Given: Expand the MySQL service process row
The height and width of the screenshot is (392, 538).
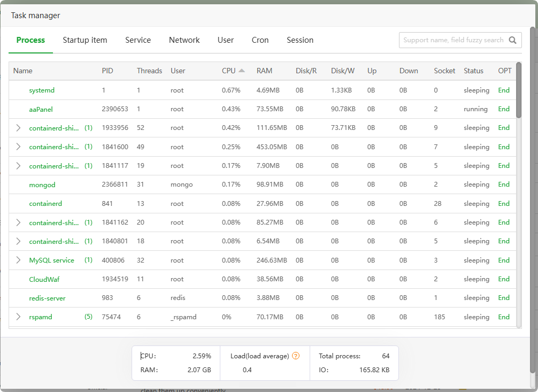Looking at the screenshot, I should coord(18,260).
